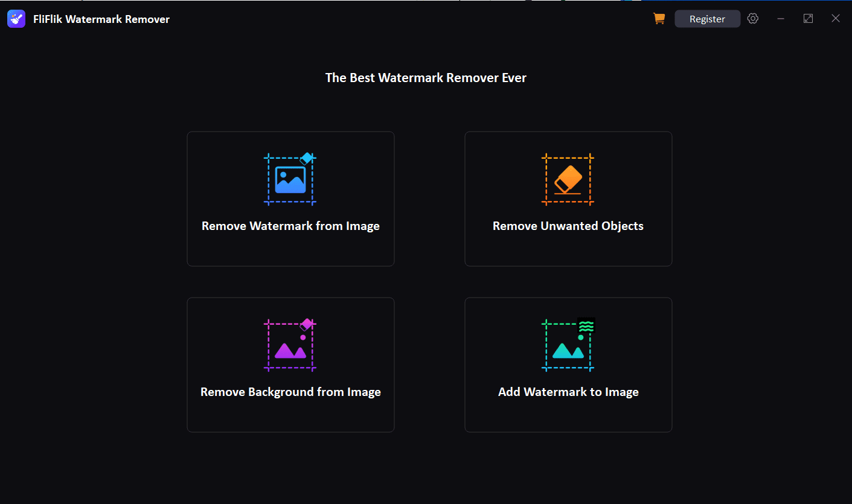Click the purple Remove Background from Image icon
Image resolution: width=852 pixels, height=504 pixels.
(290, 345)
